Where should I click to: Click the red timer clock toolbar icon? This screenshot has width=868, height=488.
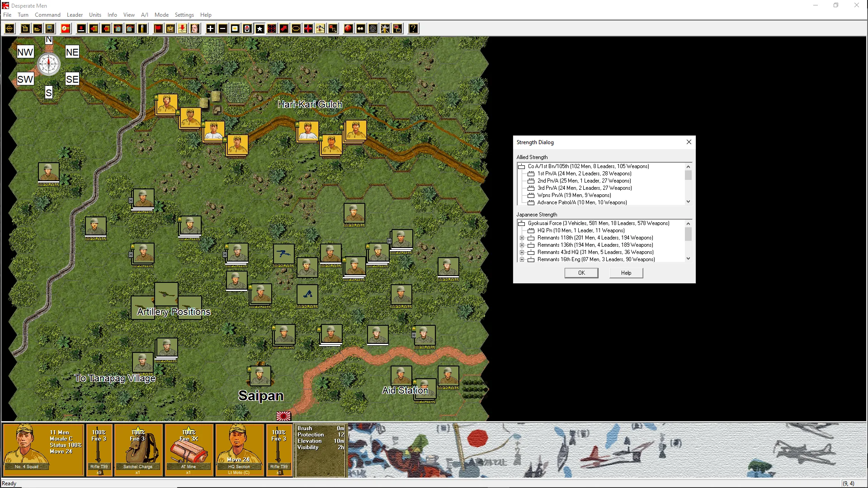coord(66,29)
